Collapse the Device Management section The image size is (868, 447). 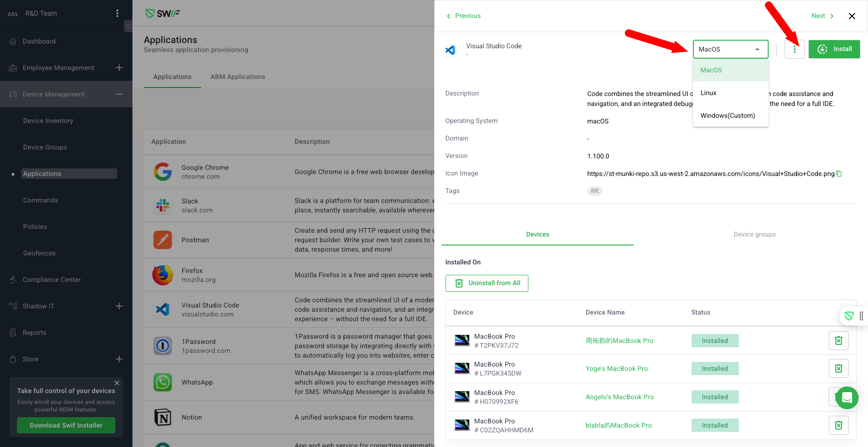click(x=119, y=94)
